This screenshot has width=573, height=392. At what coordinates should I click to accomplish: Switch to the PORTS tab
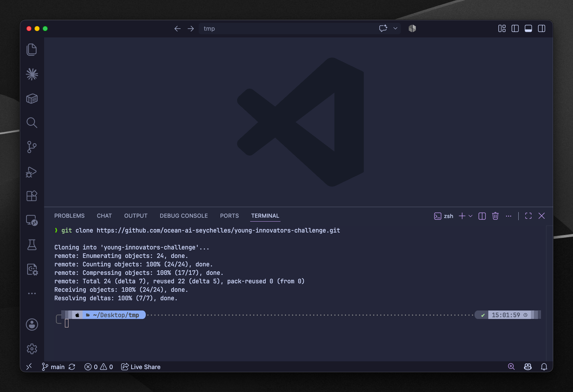[x=229, y=216]
